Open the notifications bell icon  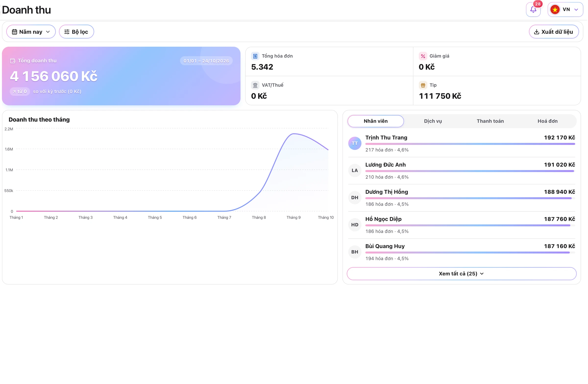coord(534,10)
